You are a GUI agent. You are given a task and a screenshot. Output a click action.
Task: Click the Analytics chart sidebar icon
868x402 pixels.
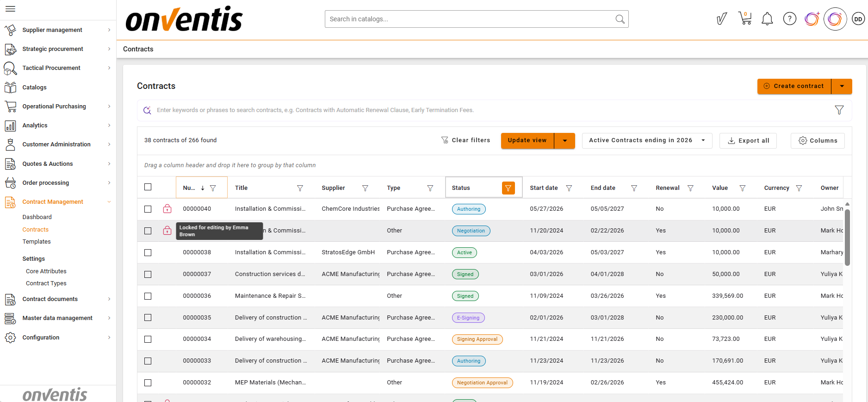tap(10, 126)
